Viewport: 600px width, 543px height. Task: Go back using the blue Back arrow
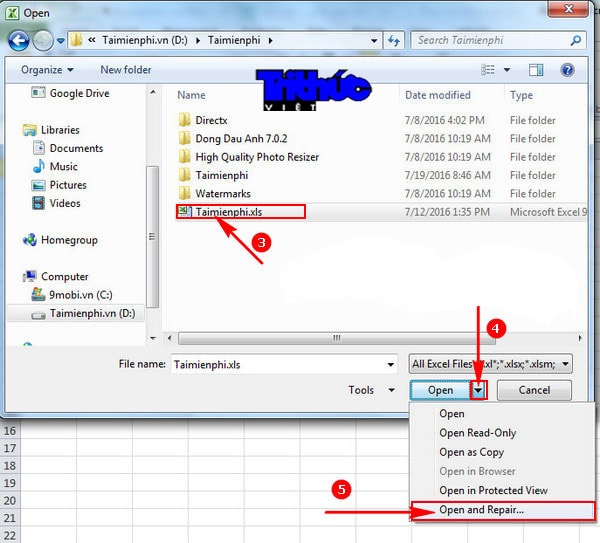(18, 41)
